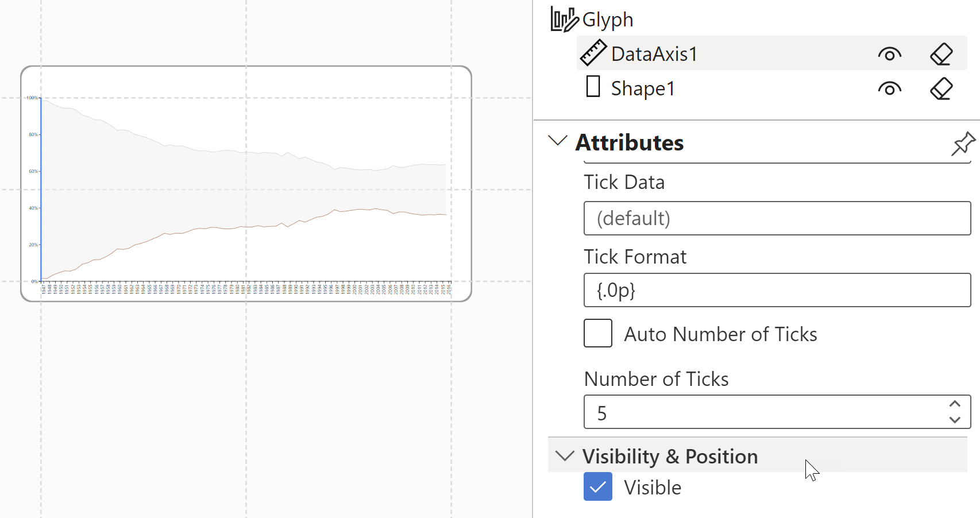Collapse the Attributes section

[558, 141]
